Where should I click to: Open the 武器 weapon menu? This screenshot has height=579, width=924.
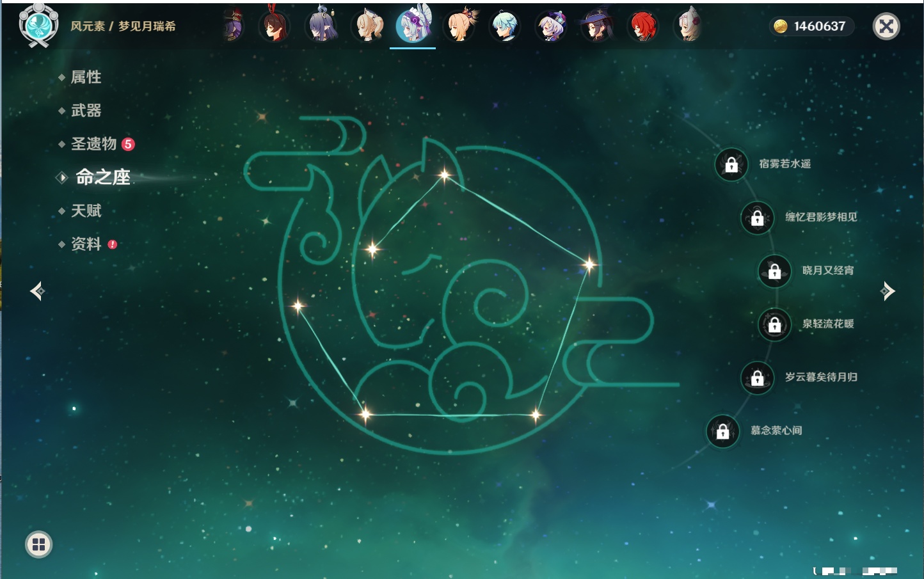86,111
